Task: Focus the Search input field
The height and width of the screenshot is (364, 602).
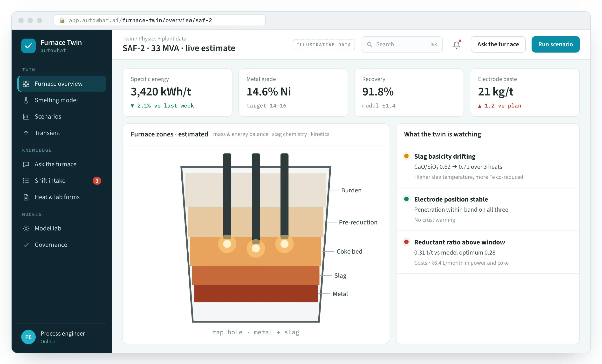Action: [x=402, y=44]
